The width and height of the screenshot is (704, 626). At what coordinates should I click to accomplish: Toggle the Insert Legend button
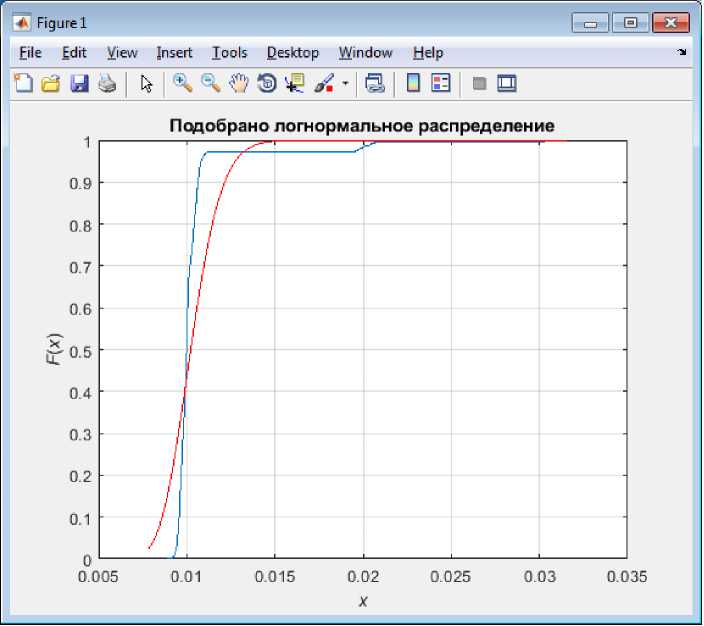[x=441, y=84]
